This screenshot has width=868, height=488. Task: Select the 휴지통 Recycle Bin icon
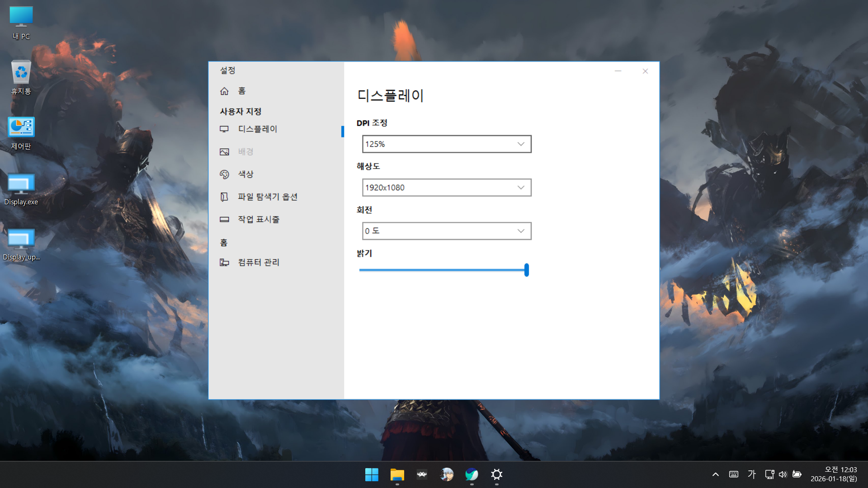pos(21,78)
